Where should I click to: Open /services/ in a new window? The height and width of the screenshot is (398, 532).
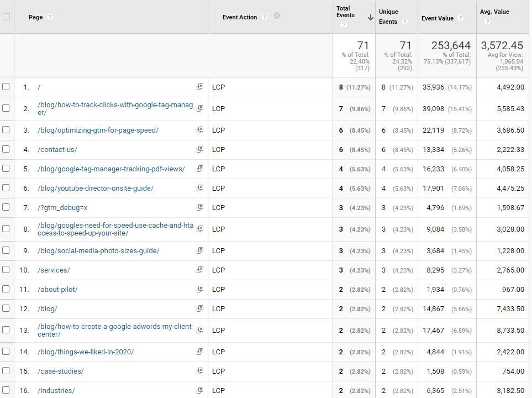199,270
